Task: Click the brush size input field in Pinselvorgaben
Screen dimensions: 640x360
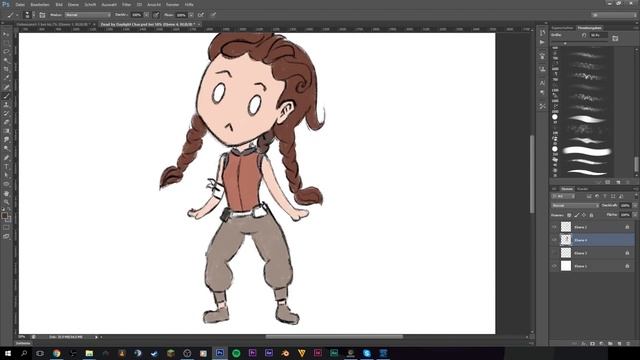Action: point(598,36)
